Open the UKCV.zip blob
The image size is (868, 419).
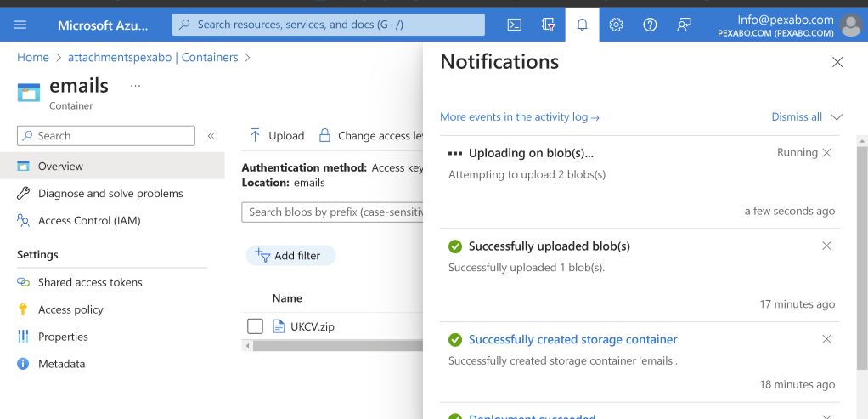pyautogui.click(x=313, y=326)
